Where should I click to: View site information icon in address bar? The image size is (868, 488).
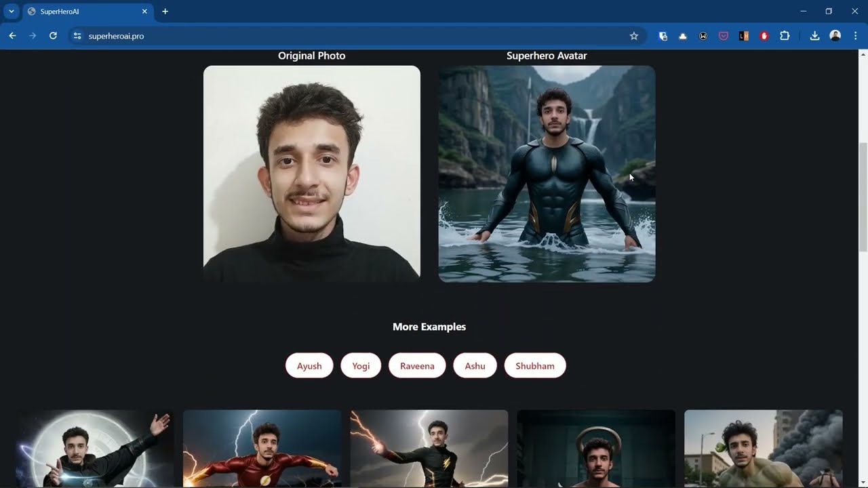(x=77, y=36)
